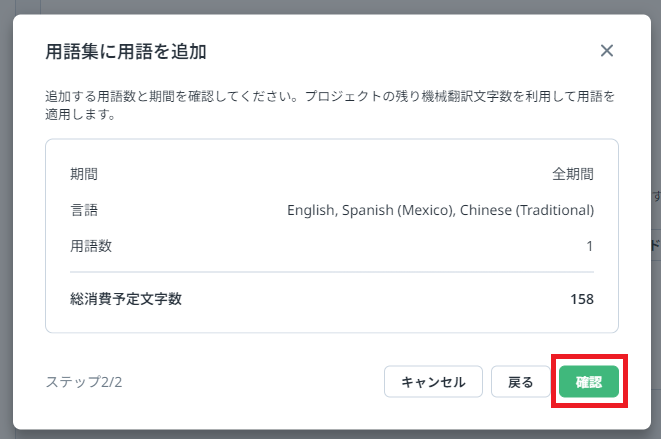Click the 全期間 period value

pyautogui.click(x=573, y=174)
